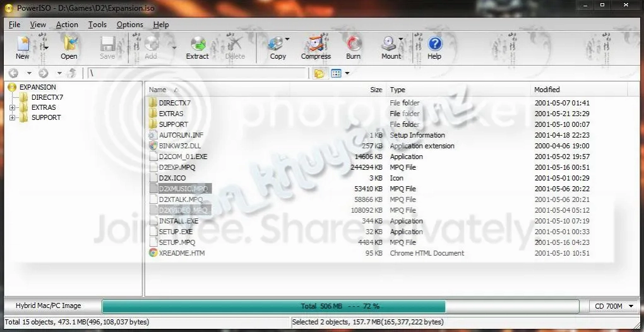Open the Help menu
The width and height of the screenshot is (644, 332).
pyautogui.click(x=161, y=25)
